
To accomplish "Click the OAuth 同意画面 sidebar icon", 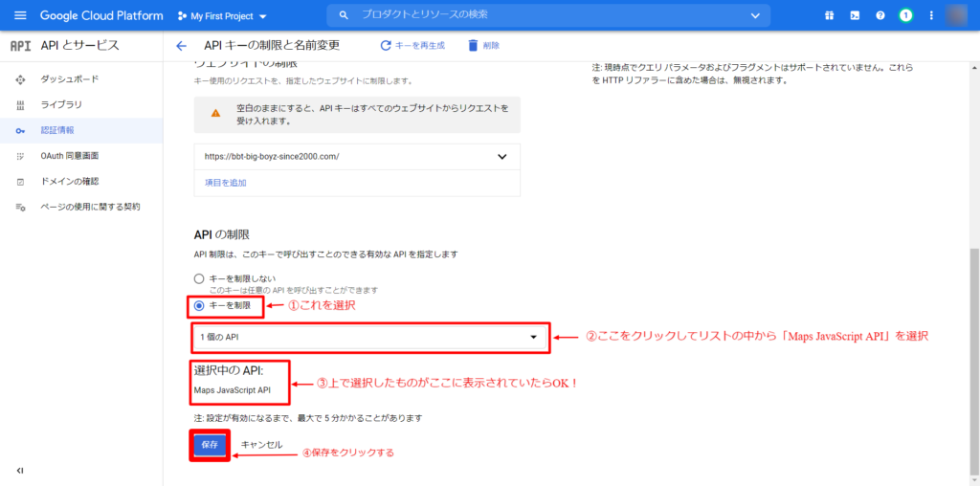I will tap(20, 156).
